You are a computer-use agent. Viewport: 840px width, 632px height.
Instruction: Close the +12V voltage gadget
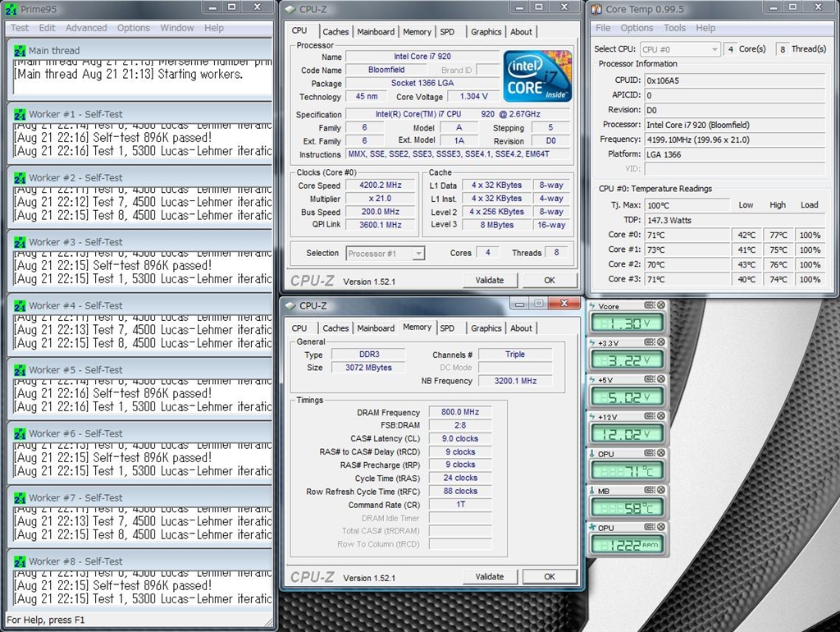tap(660, 417)
